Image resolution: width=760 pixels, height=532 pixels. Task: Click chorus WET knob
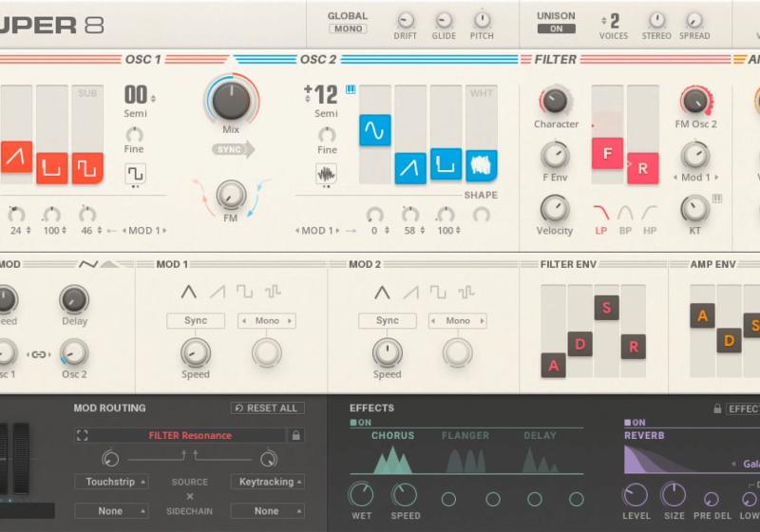coord(361,495)
